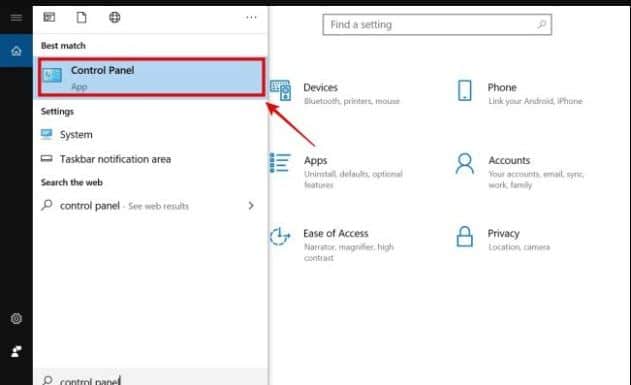Click the Phone icon in Settings
This screenshot has width=631, height=385.
pyautogui.click(x=465, y=90)
